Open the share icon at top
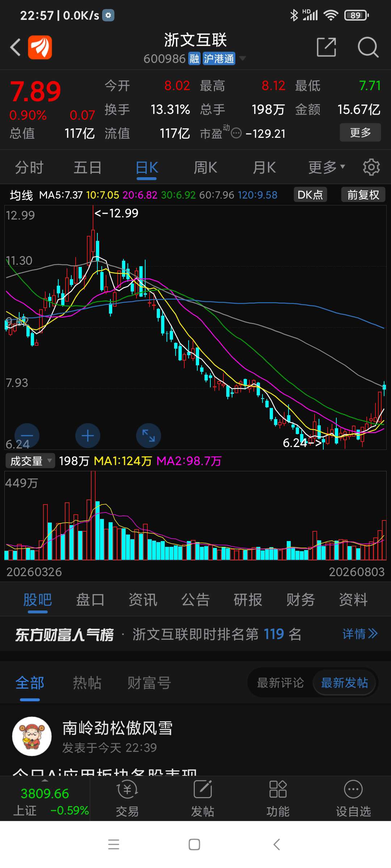This screenshot has height=868, width=391. point(326,47)
